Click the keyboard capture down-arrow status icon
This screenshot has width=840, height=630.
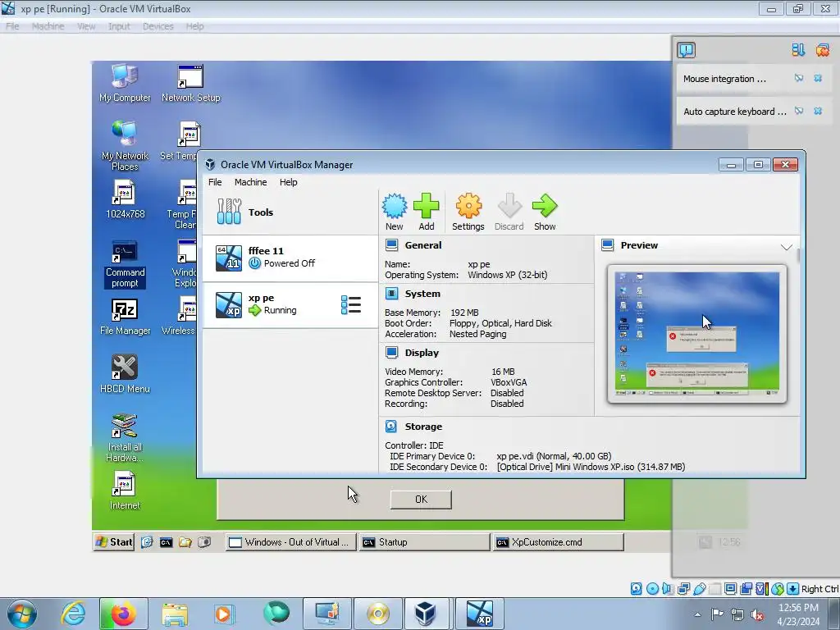click(x=793, y=589)
